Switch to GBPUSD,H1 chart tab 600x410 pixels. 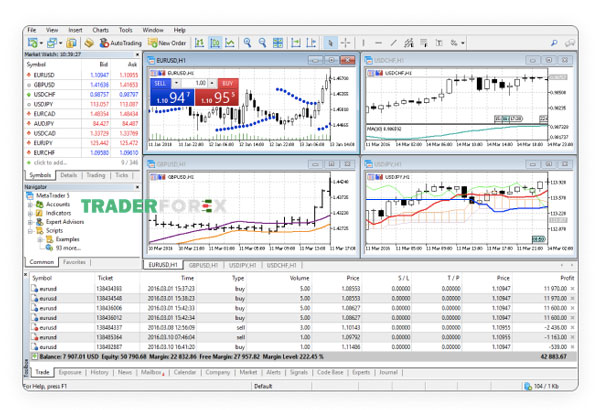[x=203, y=265]
